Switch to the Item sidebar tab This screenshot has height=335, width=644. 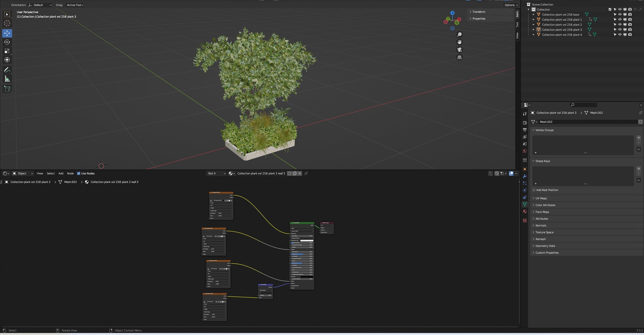(x=517, y=14)
